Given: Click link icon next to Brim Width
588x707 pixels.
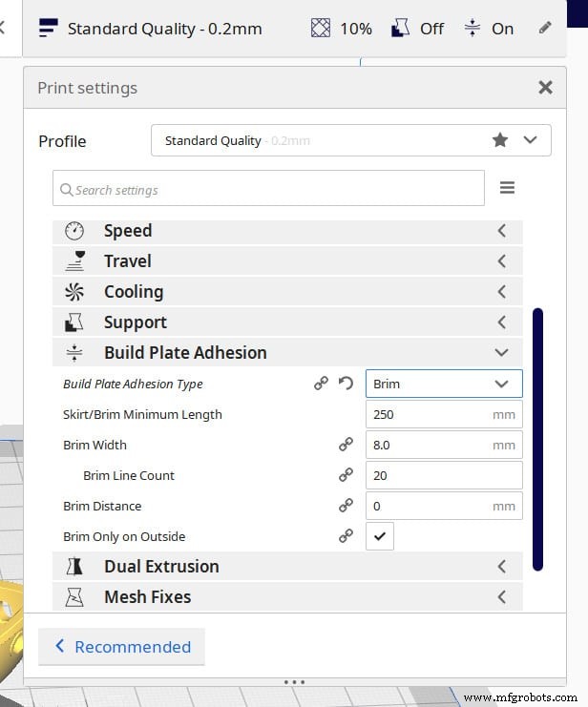Looking at the screenshot, I should click(x=346, y=445).
